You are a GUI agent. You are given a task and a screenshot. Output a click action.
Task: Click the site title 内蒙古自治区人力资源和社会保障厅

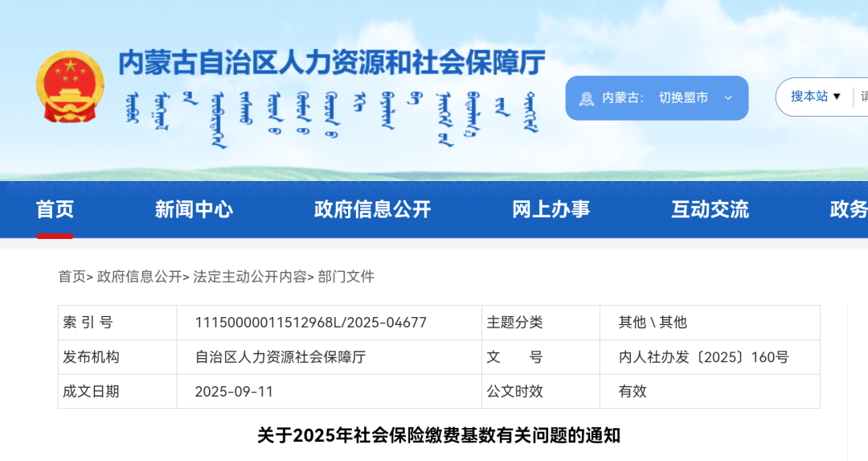(x=332, y=62)
